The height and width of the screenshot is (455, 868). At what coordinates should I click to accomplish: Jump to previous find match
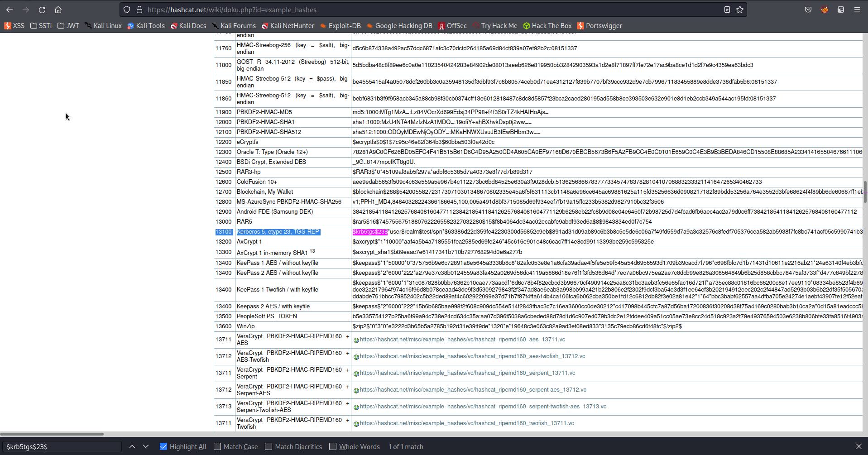(x=132, y=447)
